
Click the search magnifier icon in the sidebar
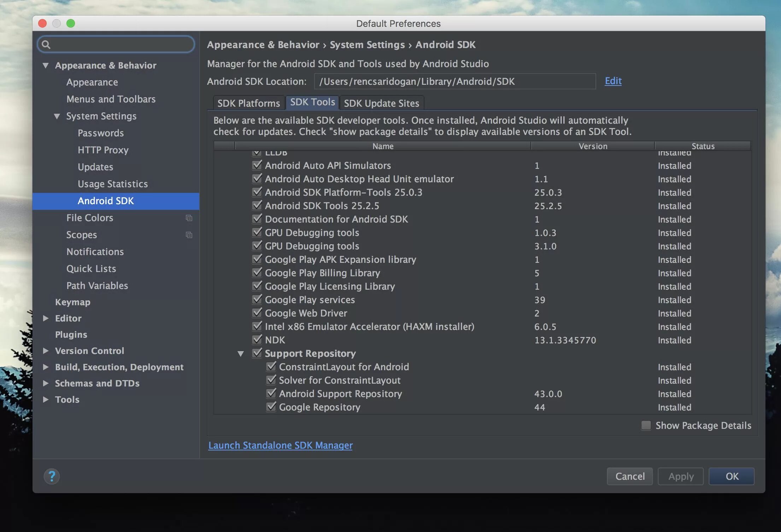[x=46, y=45]
